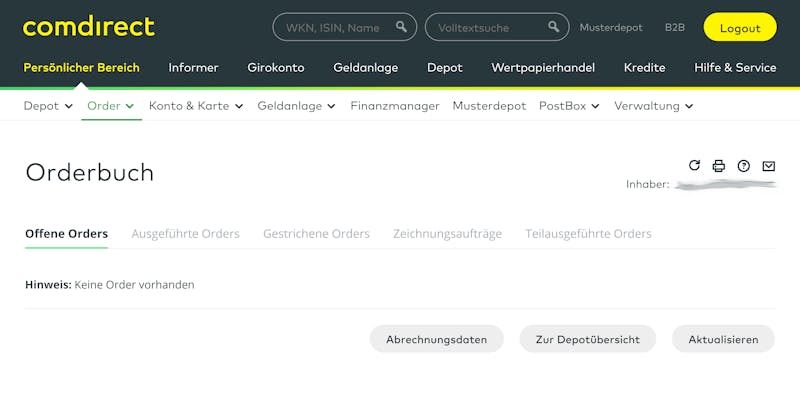Image resolution: width=800 pixels, height=393 pixels.
Task: Open help via the question mark icon
Action: pos(744,166)
